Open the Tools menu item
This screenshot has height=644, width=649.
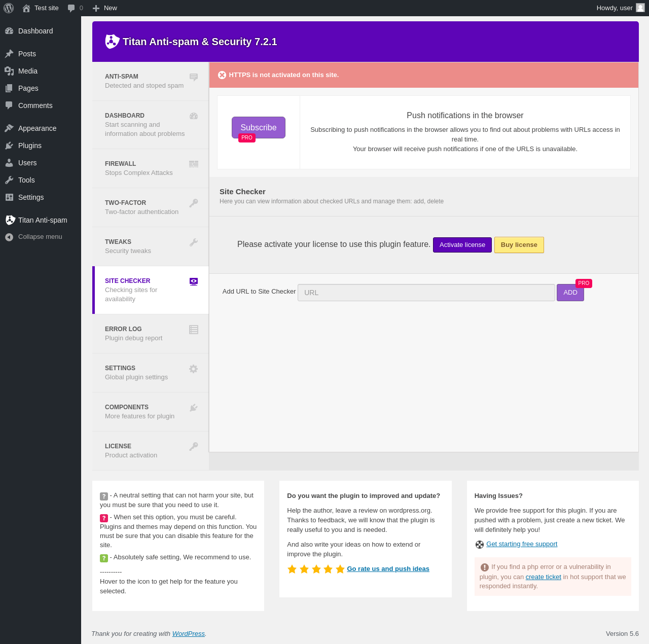pyautogui.click(x=41, y=180)
